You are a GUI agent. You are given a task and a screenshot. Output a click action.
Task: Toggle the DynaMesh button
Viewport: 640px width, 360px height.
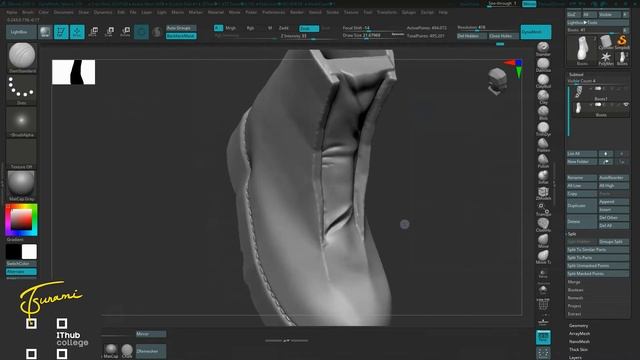536,32
